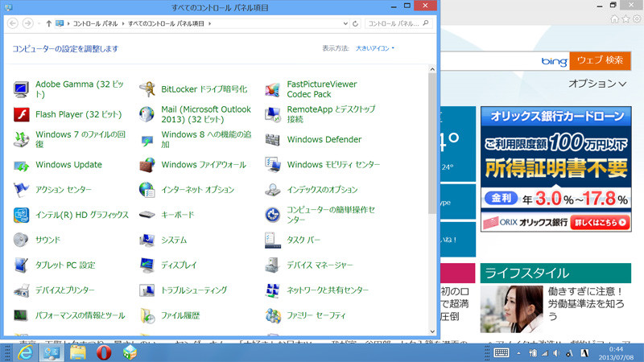Click the back navigation arrow in Control Panel
The image size is (644, 362).
13,23
